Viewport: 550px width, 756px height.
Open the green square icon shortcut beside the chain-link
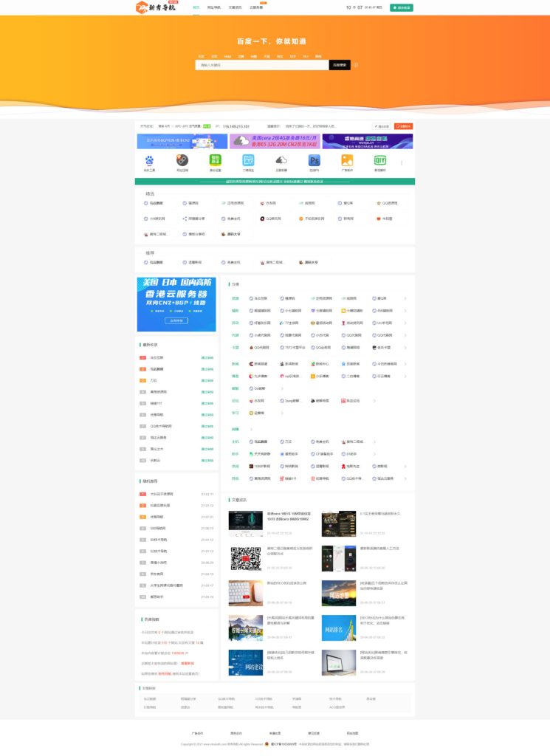click(x=216, y=160)
